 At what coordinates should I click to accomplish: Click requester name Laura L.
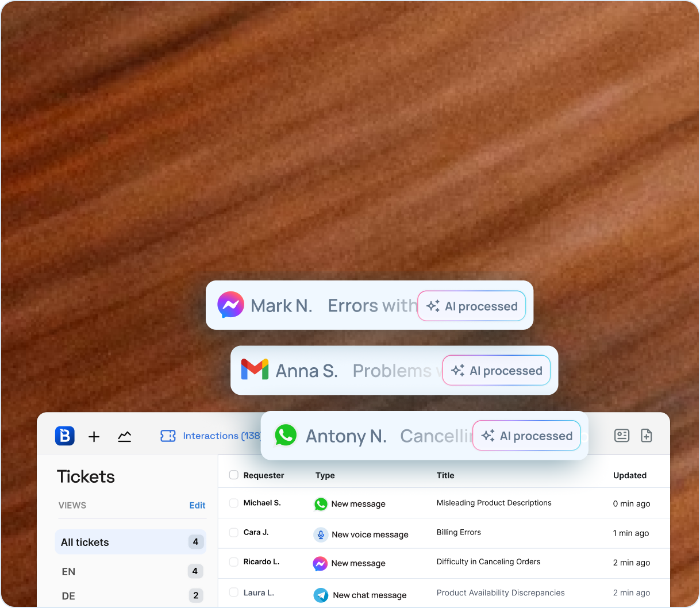(259, 592)
